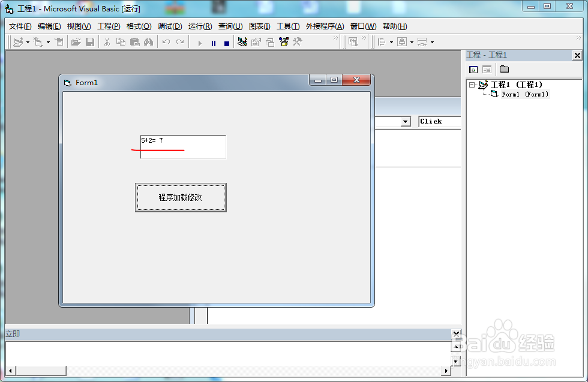
Task: Click inside the 立即 immediate window text area
Action: coord(228,353)
